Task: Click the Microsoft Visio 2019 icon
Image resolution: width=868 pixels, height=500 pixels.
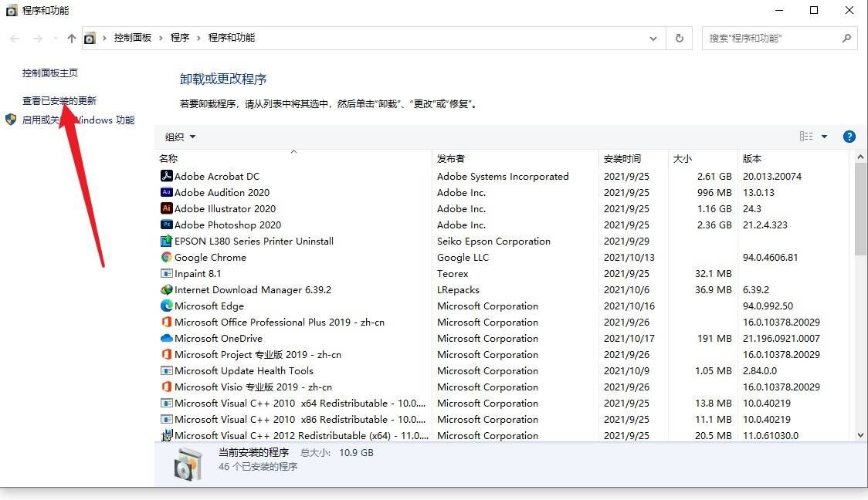Action: tap(166, 387)
